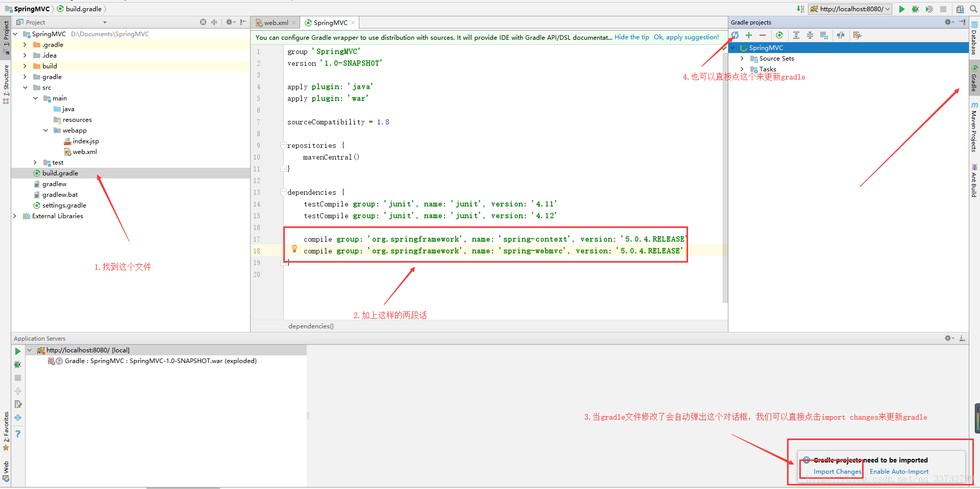Collapse SpringMVC root in Project tree

pos(15,34)
